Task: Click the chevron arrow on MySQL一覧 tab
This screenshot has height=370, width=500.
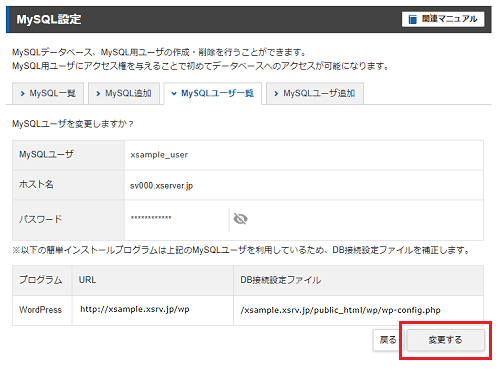Action: click(22, 94)
